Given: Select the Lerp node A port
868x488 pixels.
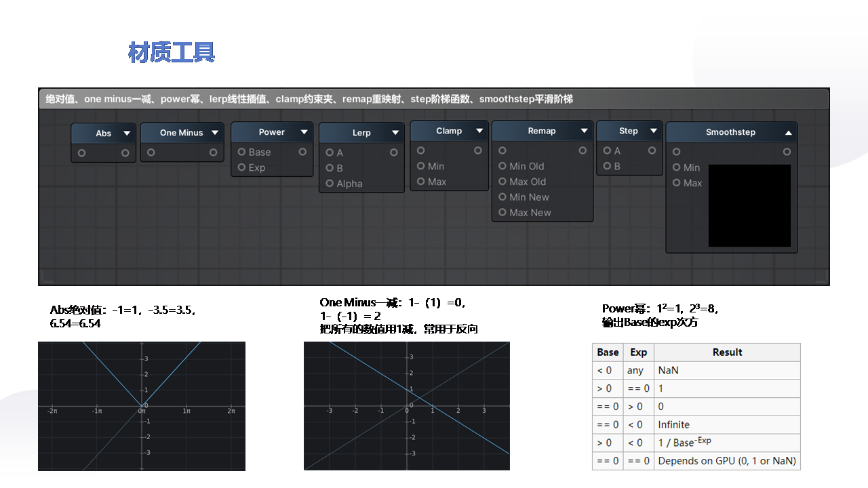Looking at the screenshot, I should click(330, 153).
